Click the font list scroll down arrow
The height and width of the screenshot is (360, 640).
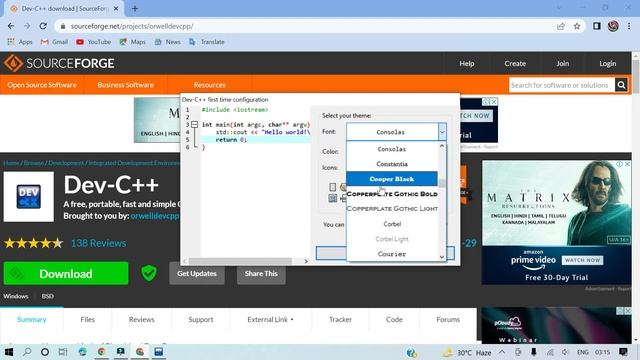[x=442, y=257]
